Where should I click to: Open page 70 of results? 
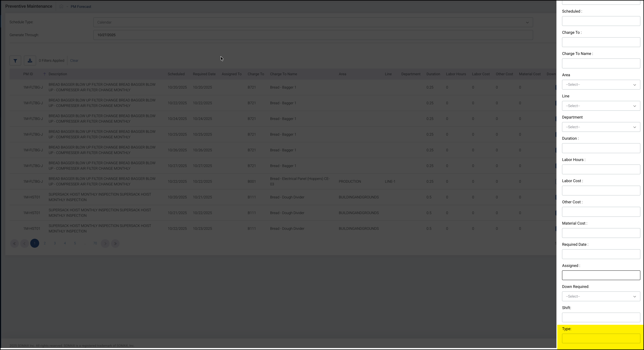point(95,243)
